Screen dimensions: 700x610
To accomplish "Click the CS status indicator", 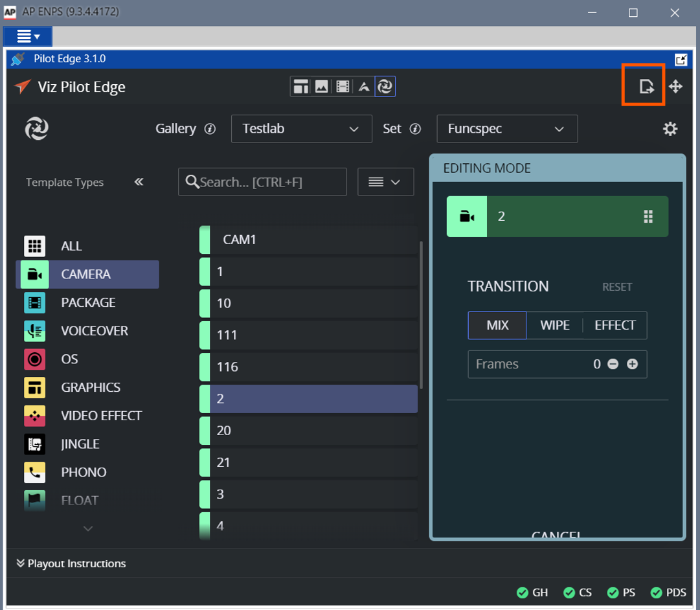I will (x=578, y=593).
